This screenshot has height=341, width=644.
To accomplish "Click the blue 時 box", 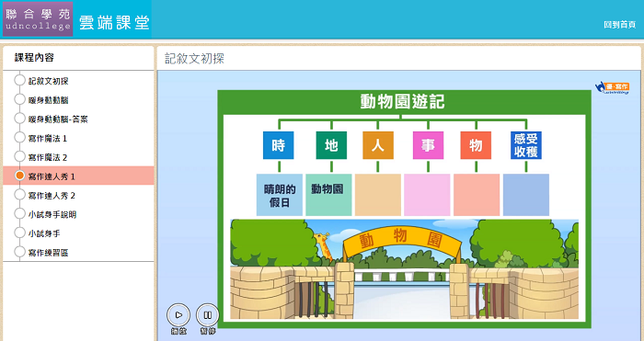I will pos(279,145).
